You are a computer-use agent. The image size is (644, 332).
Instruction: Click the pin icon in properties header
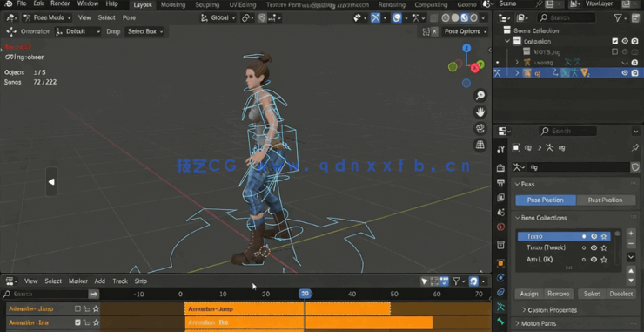pyautogui.click(x=635, y=147)
